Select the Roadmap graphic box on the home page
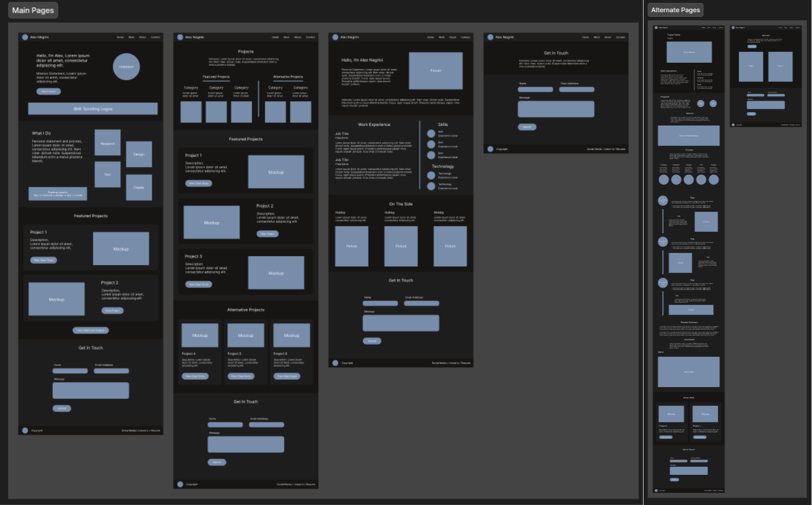 (x=58, y=194)
